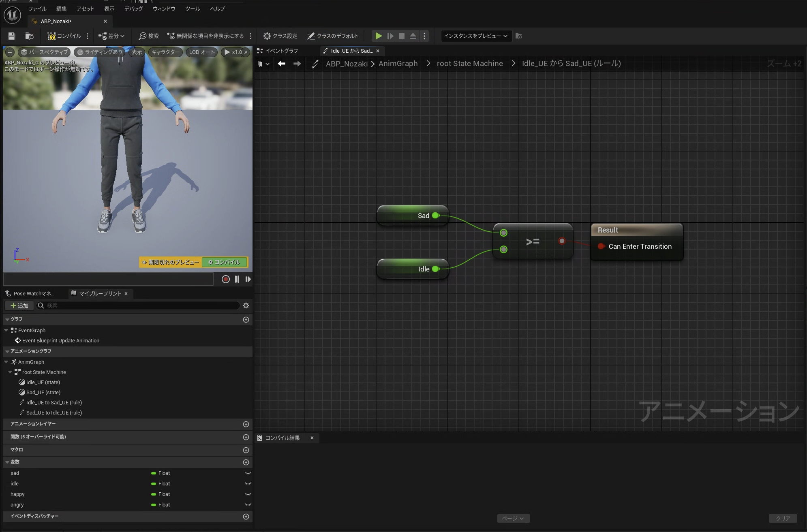Open the ウィンドウ menu

(x=164, y=9)
